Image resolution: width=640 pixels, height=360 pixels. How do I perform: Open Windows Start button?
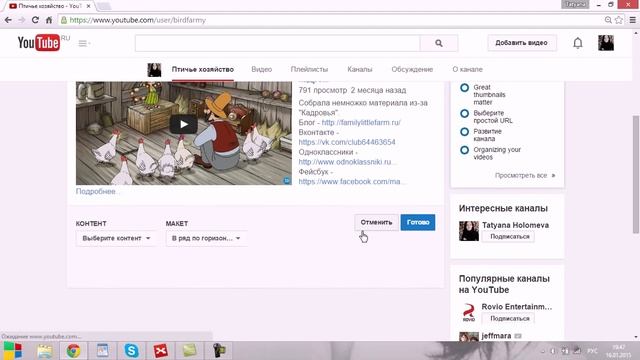click(13, 351)
